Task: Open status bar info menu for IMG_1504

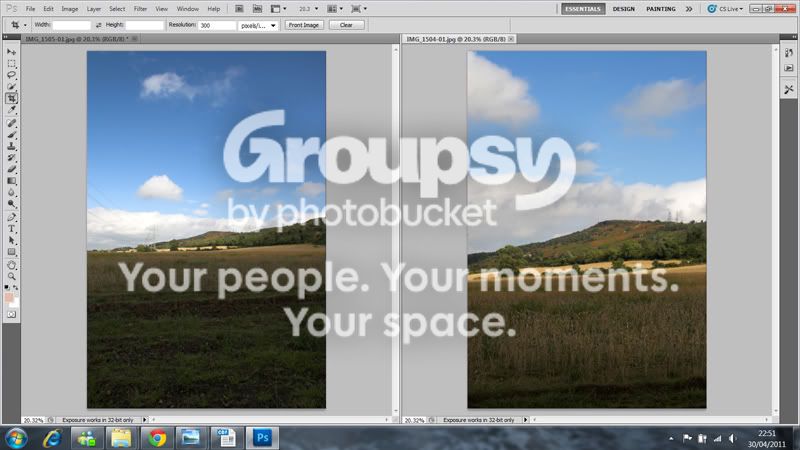Action: pyautogui.click(x=525, y=420)
